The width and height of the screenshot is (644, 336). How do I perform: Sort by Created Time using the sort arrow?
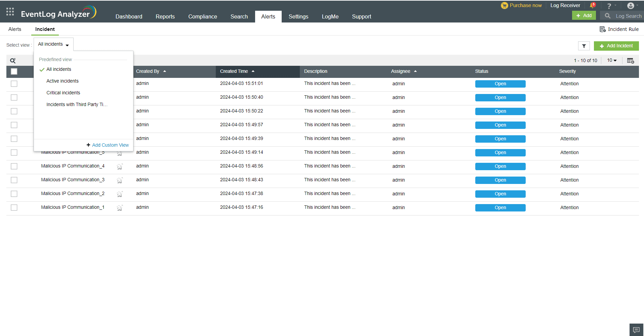pos(253,71)
